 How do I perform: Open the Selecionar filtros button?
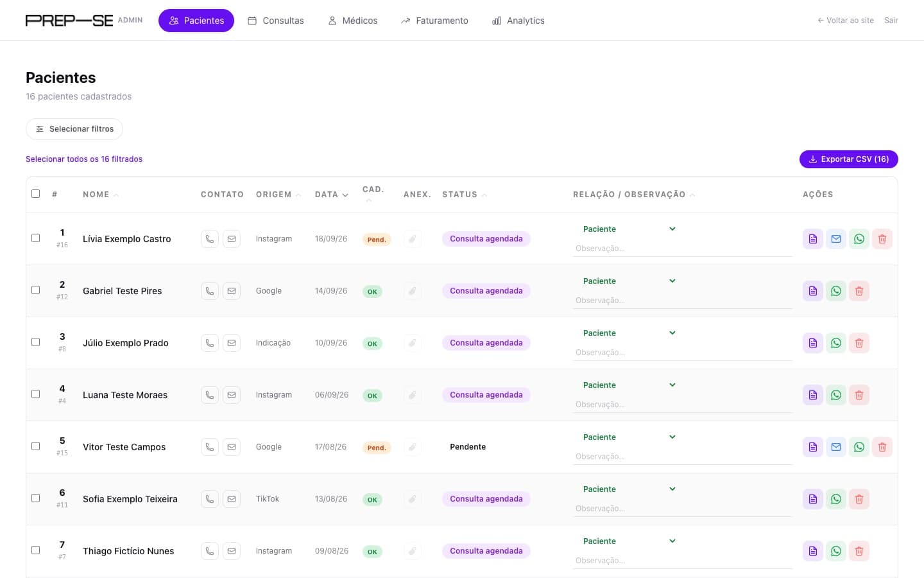click(74, 129)
